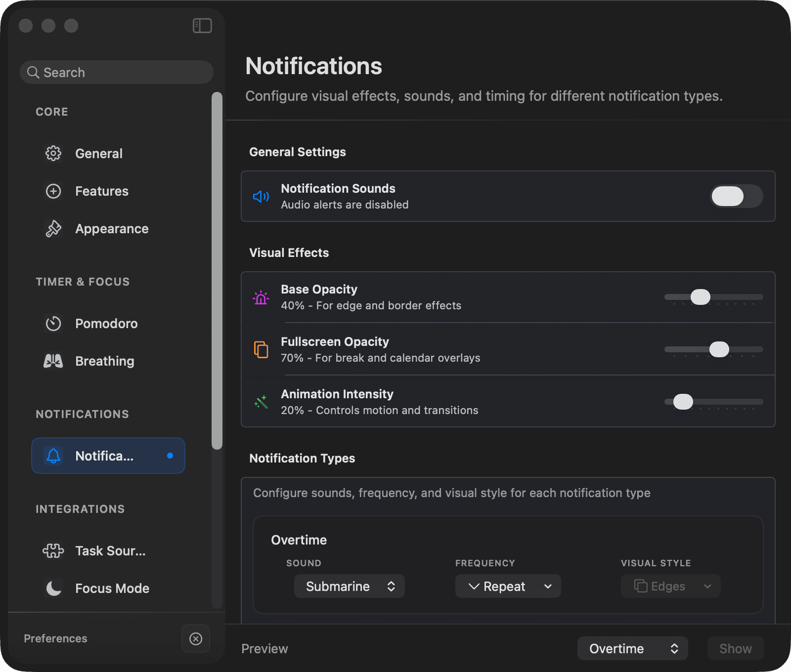Click the Overtime notification type heading
791x672 pixels.
point(299,540)
